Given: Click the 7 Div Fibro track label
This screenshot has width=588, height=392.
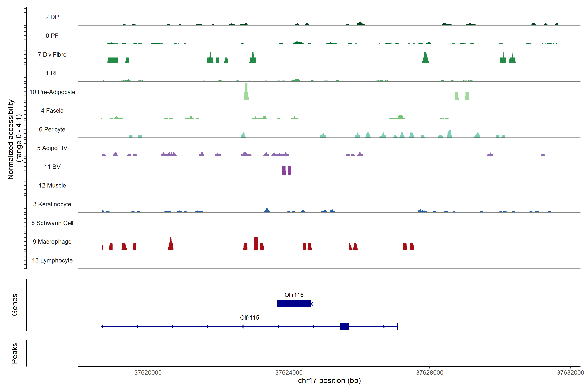Looking at the screenshot, I should tap(52, 55).
